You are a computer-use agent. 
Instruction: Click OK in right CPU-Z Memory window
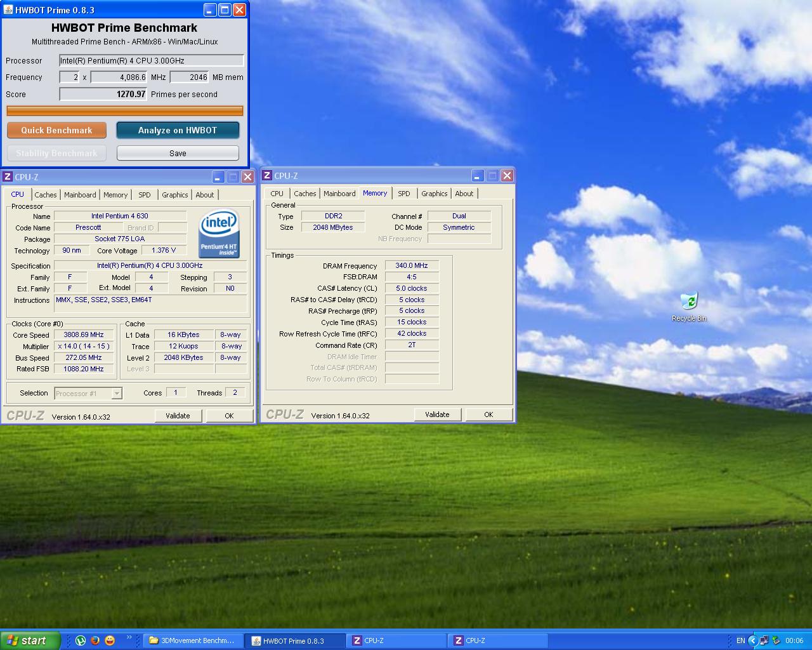point(488,415)
